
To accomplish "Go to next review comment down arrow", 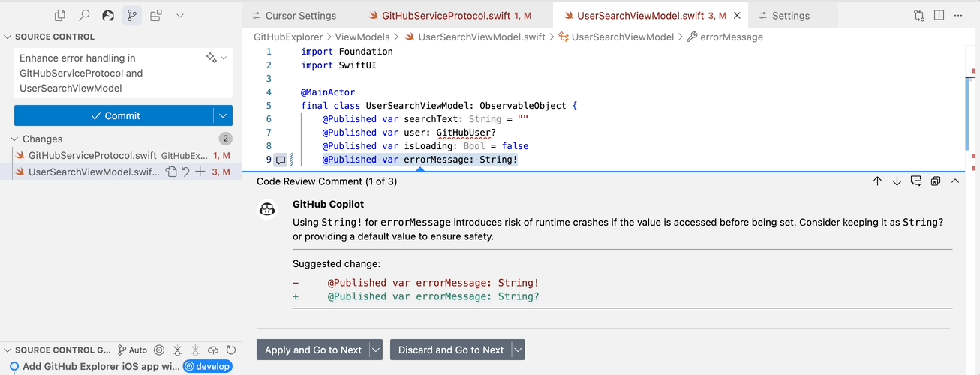I will [x=897, y=181].
